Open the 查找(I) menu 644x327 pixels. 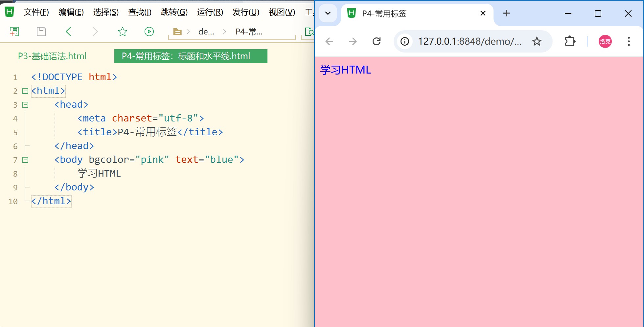(140, 12)
